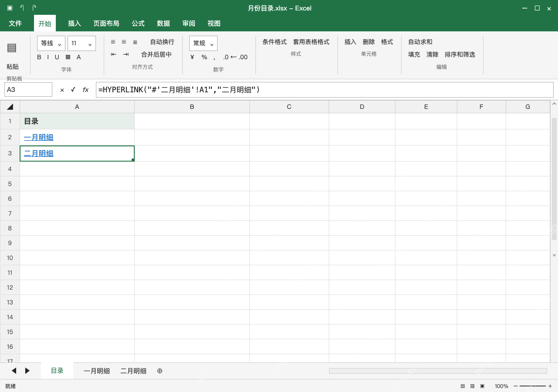Open 条件格式 conditional formatting
558x392 pixels.
275,42
